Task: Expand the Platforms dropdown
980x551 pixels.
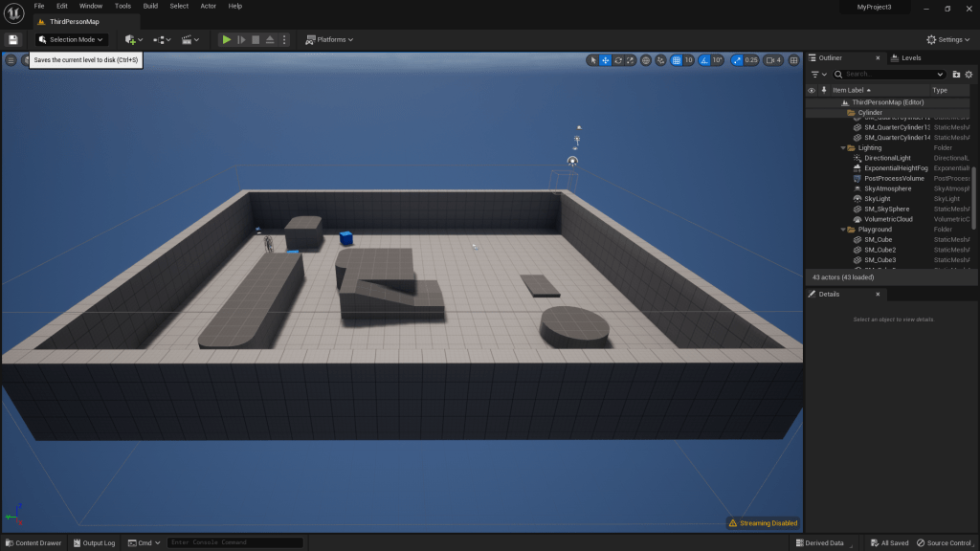Action: click(x=329, y=39)
